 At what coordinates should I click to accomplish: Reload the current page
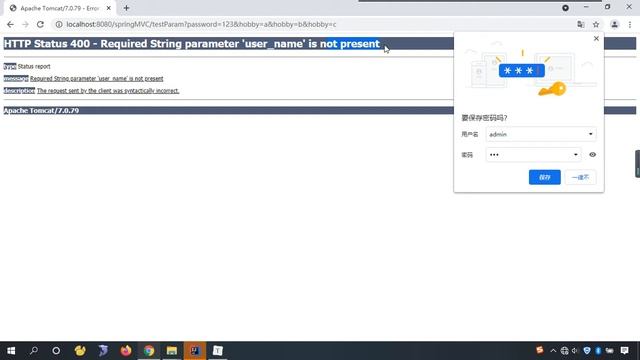[x=40, y=24]
